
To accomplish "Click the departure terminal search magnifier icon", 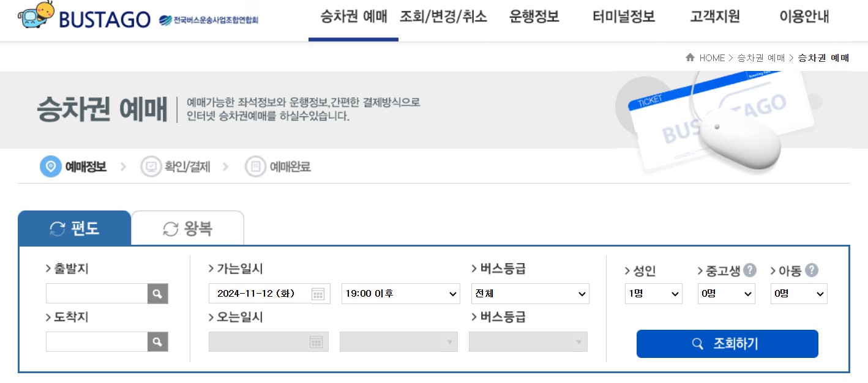I will click(158, 293).
